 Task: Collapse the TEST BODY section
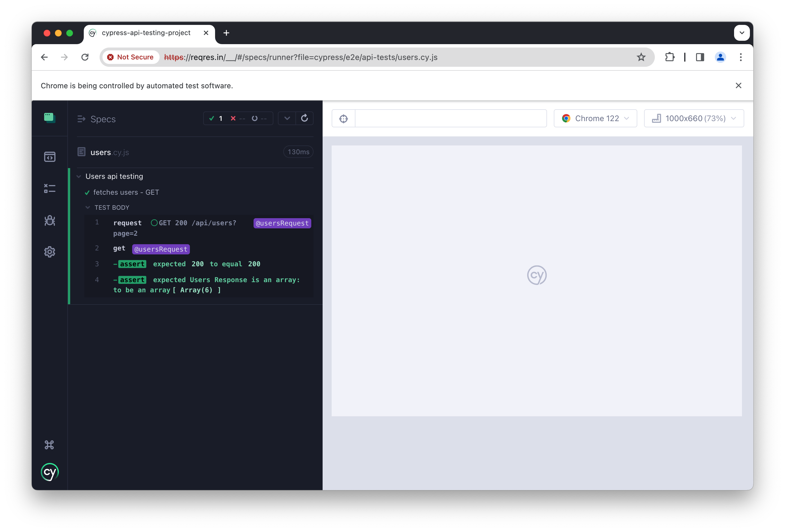tap(88, 207)
